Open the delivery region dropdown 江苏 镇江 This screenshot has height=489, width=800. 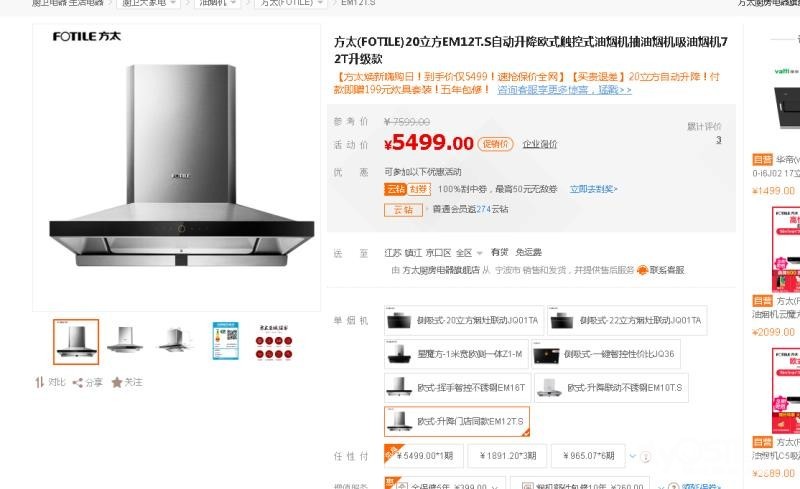[433, 253]
